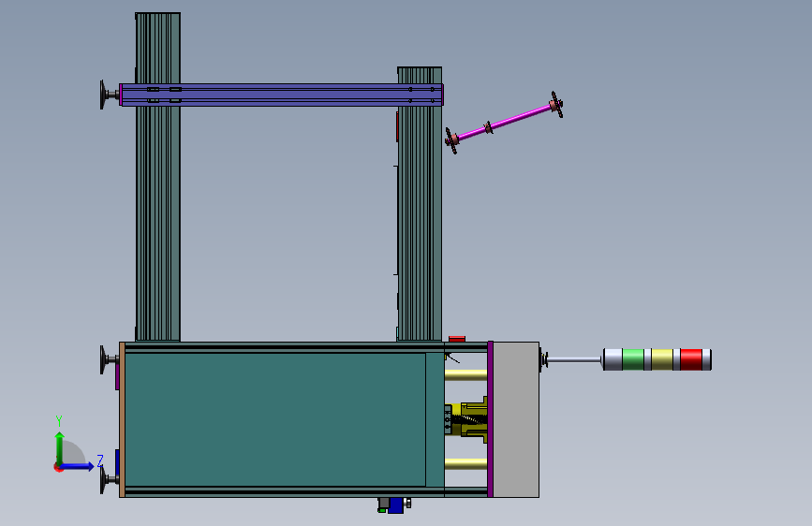Click the blue Z axis arrow of the triad
The height and width of the screenshot is (526, 812).
pos(79,466)
